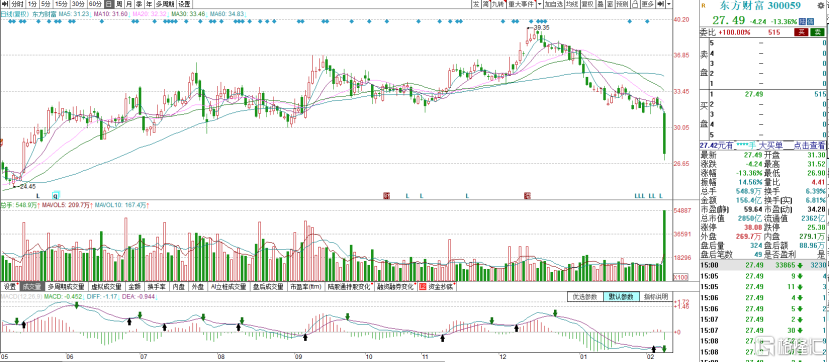This screenshot has width=830, height=363.
Task: Collapse the panel with the top-left arrow icon
Action: click(x=5, y=4)
